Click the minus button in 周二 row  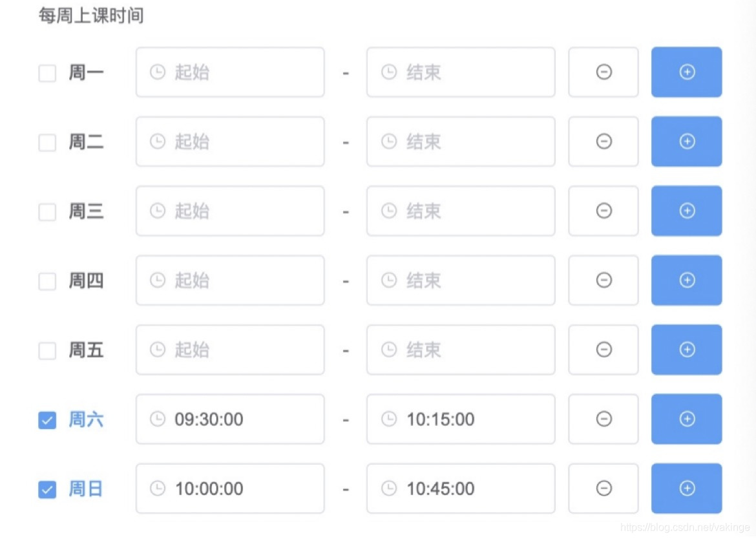pyautogui.click(x=604, y=142)
